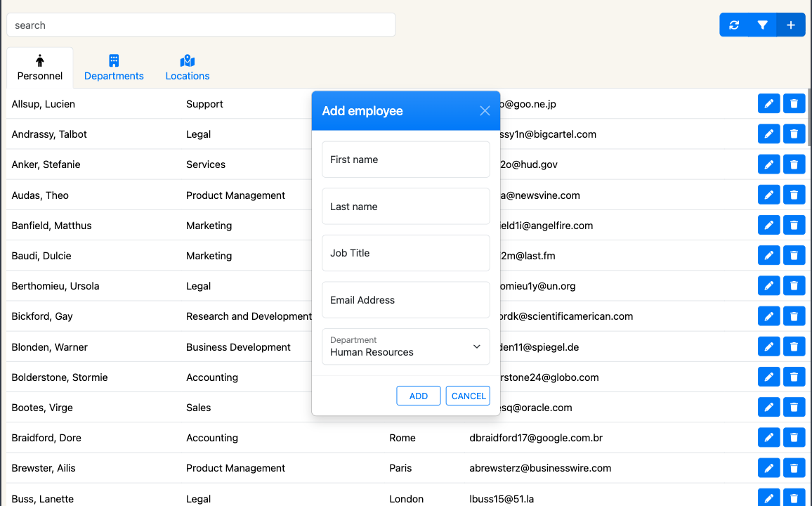The height and width of the screenshot is (506, 812).
Task: Click the Email Address field
Action: click(x=406, y=300)
